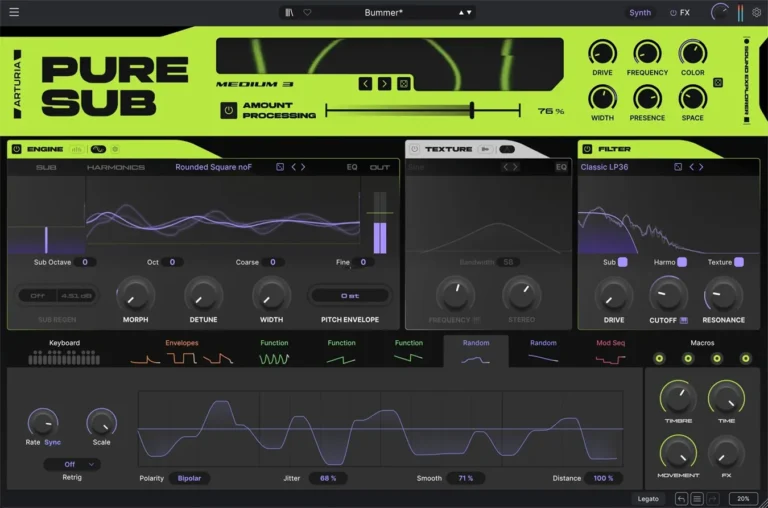This screenshot has height=508, width=768.
Task: Click the Jitter 68 % value field
Action: point(328,478)
